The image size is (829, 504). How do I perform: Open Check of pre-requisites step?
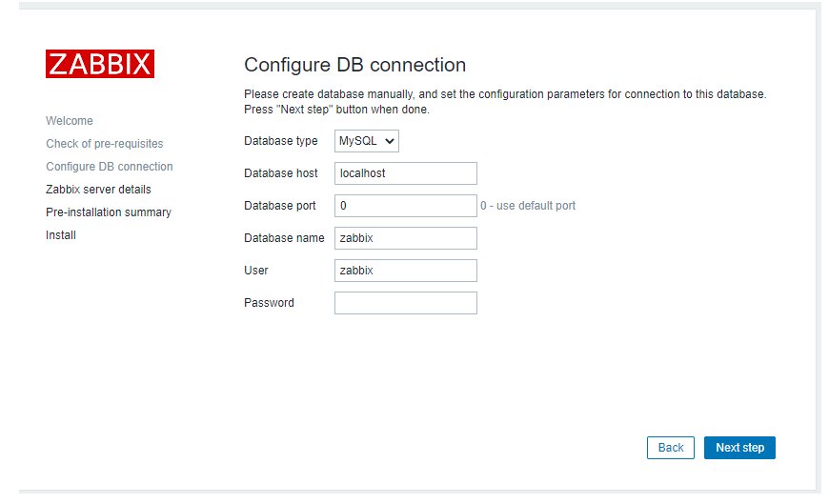click(x=105, y=144)
